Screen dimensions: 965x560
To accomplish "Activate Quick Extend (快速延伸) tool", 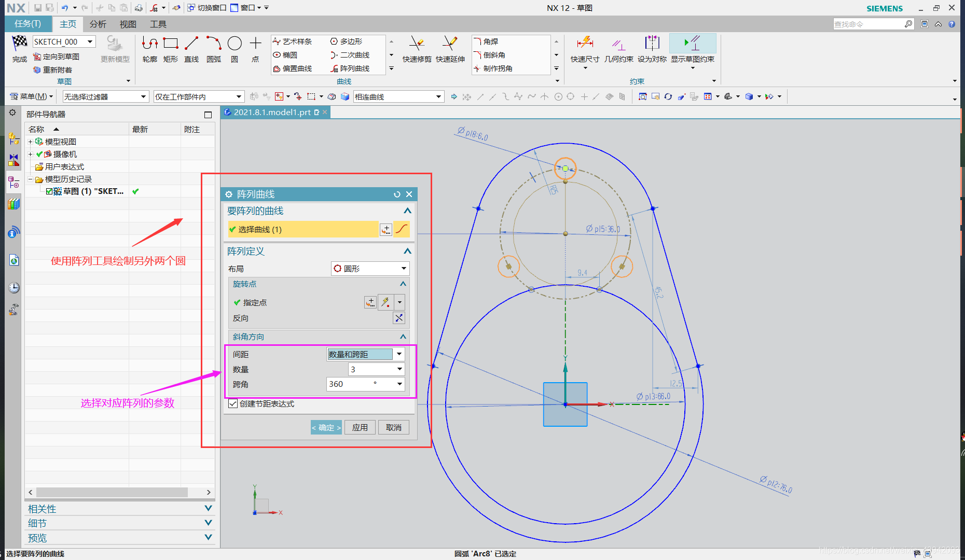I will 450,49.
